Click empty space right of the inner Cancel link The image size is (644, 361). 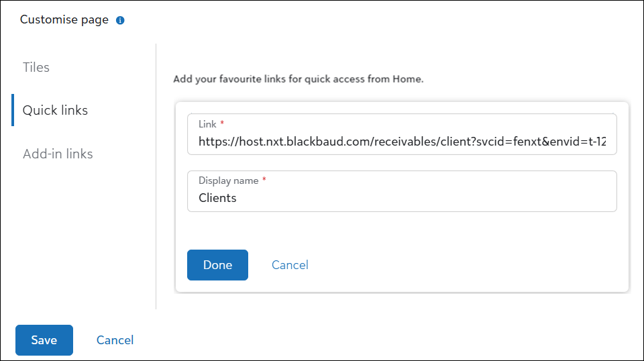coord(470,265)
